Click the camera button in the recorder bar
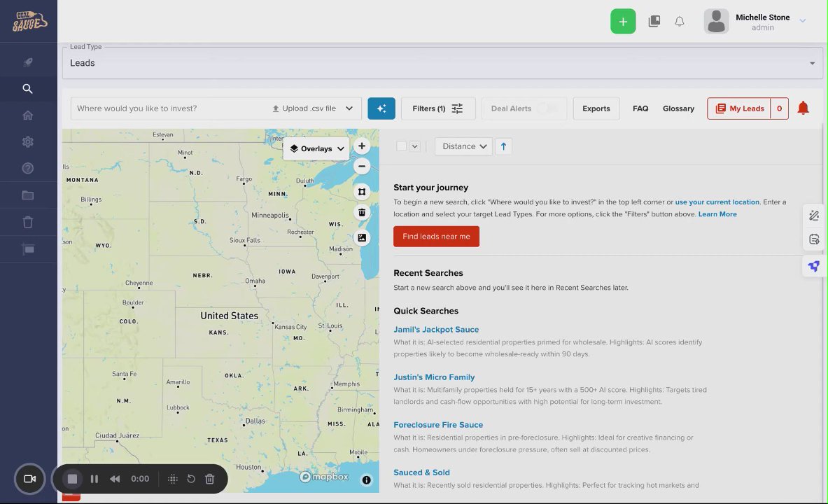 [30, 479]
